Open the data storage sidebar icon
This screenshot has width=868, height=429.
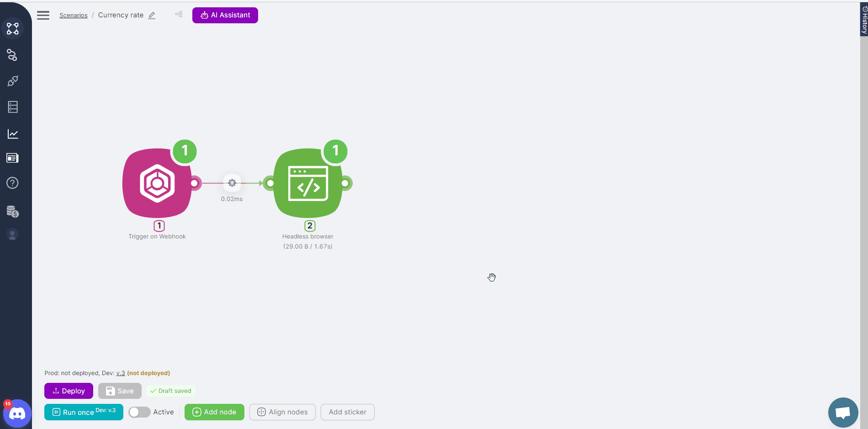click(13, 107)
